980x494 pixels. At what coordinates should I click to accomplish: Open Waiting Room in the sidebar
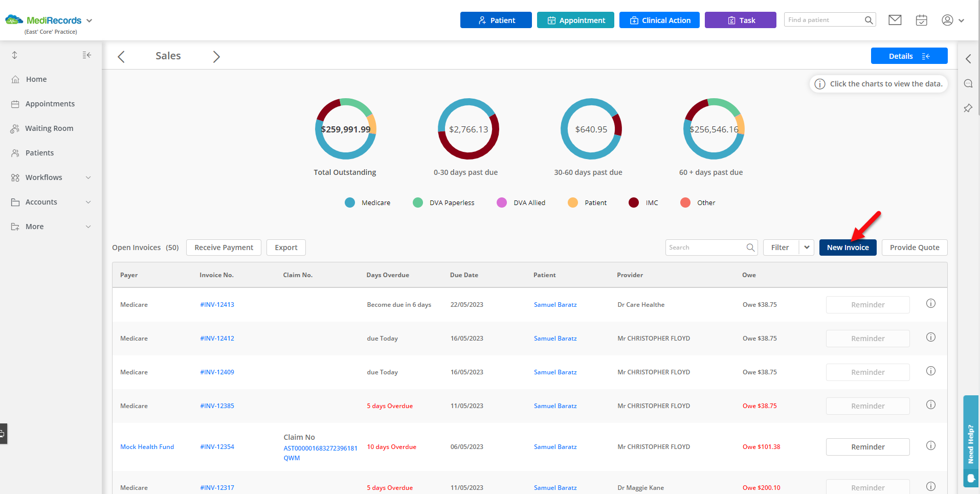click(x=49, y=128)
